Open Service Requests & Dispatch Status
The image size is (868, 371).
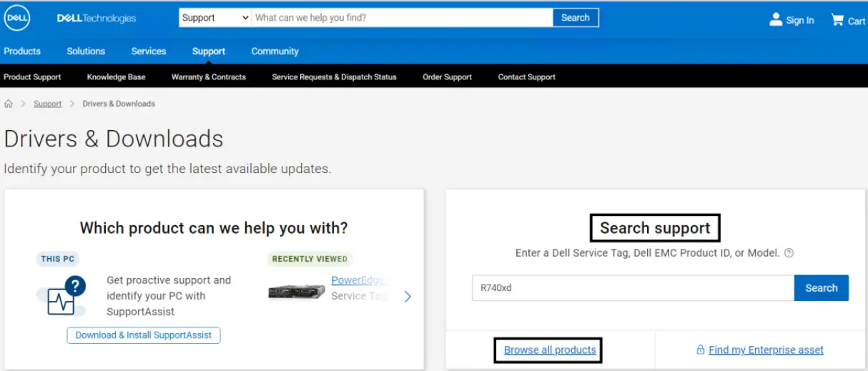334,77
